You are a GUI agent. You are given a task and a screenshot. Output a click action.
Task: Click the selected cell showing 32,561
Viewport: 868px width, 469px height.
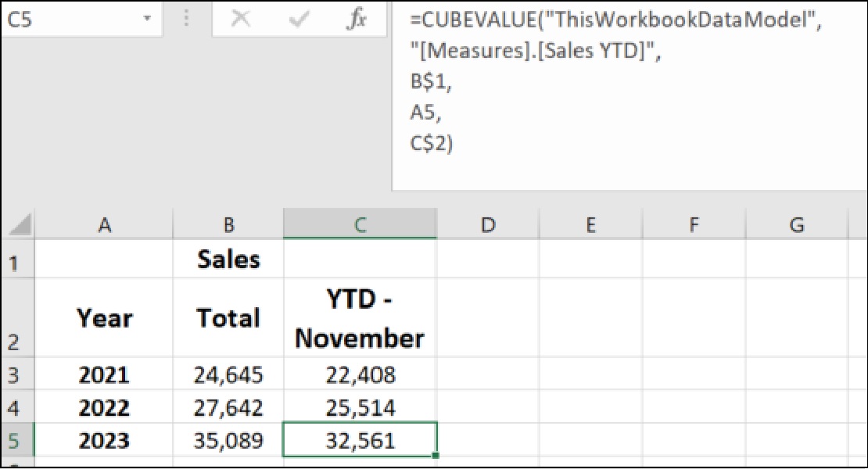click(360, 440)
